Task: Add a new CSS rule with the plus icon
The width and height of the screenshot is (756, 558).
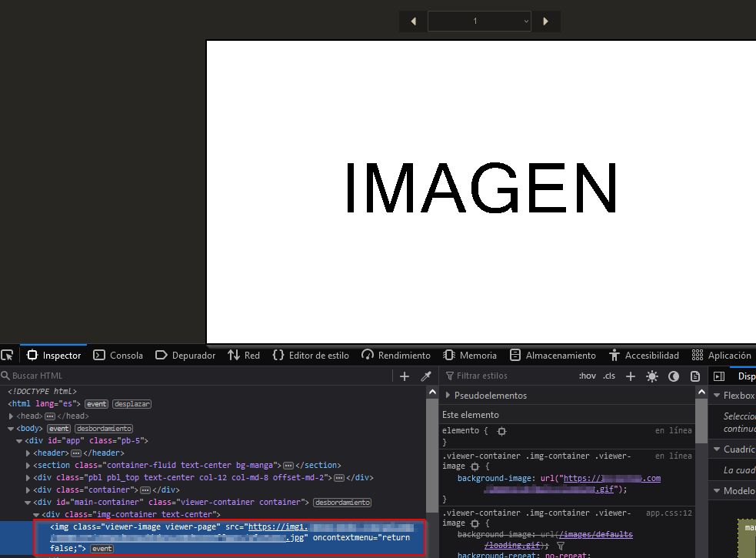Action: (631, 376)
